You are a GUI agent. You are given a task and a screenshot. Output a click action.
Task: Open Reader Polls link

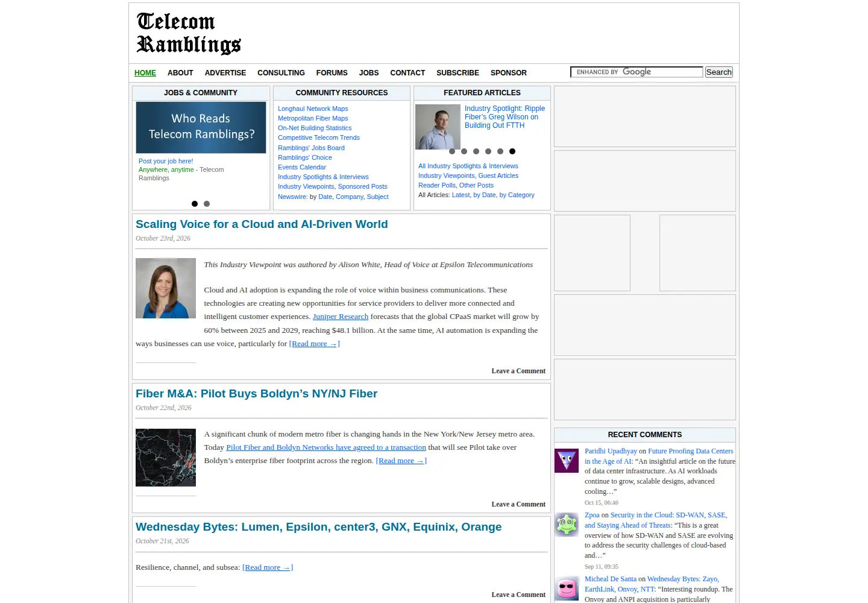tap(437, 185)
